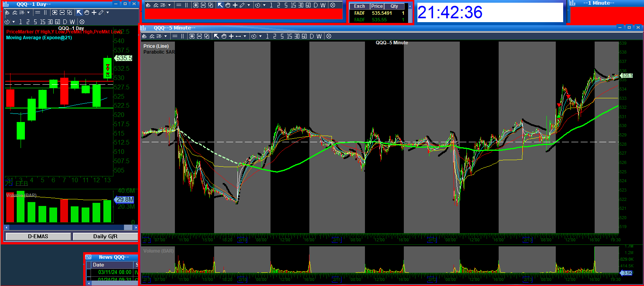
Task: Click Date column header in News window
Action: coord(113,265)
